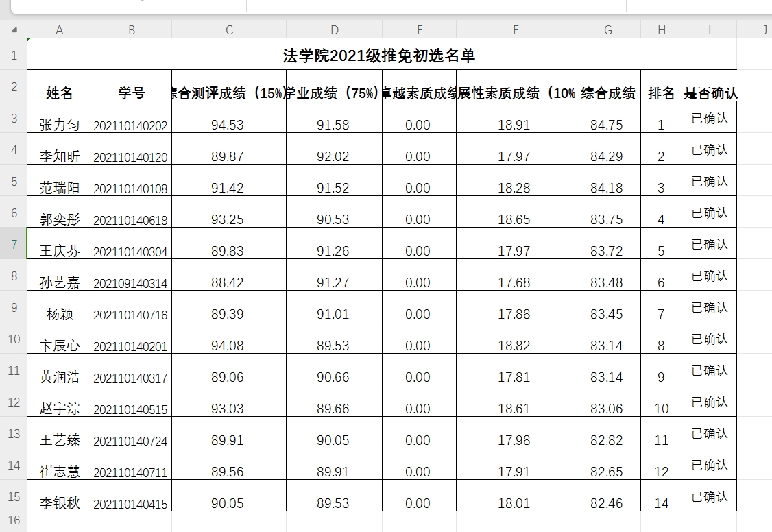Viewport: 772px width, 532px height.
Task: Click the cell with value 94.08
Action: pos(228,346)
